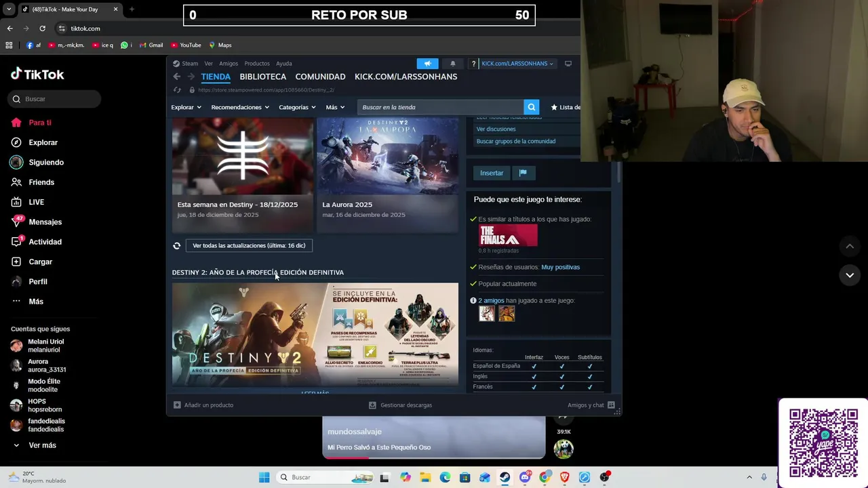Expand TikTok Ver más accounts list
The height and width of the screenshot is (488, 868).
[x=34, y=445]
